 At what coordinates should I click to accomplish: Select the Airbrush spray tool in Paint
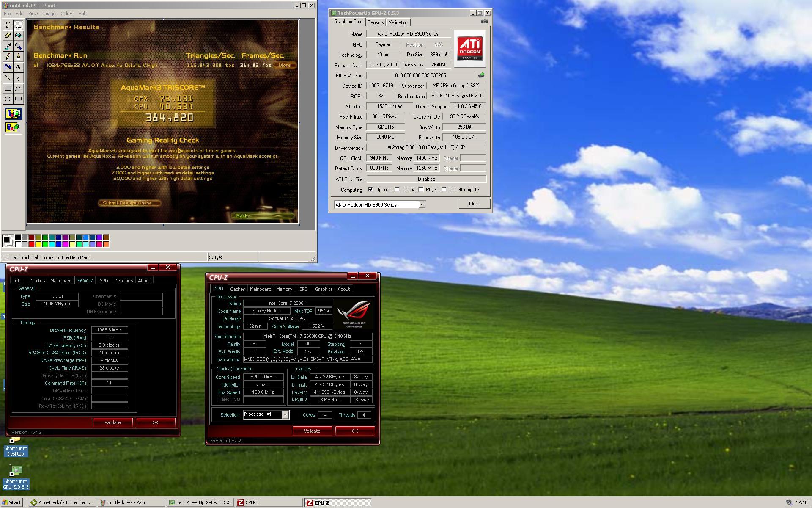[x=8, y=67]
